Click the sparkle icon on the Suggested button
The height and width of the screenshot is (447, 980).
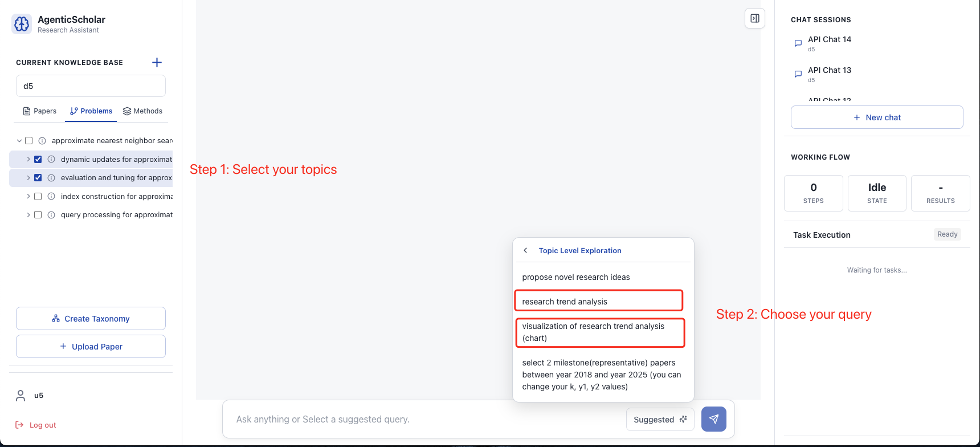(683, 419)
